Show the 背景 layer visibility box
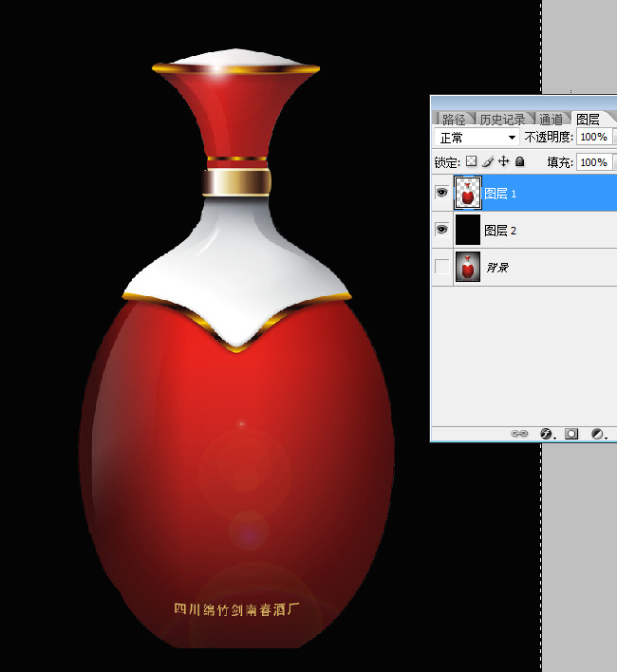This screenshot has width=617, height=672. pyautogui.click(x=441, y=267)
